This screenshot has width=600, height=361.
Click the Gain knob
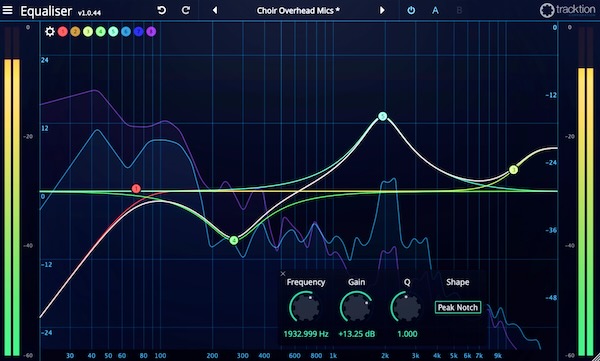tap(356, 307)
